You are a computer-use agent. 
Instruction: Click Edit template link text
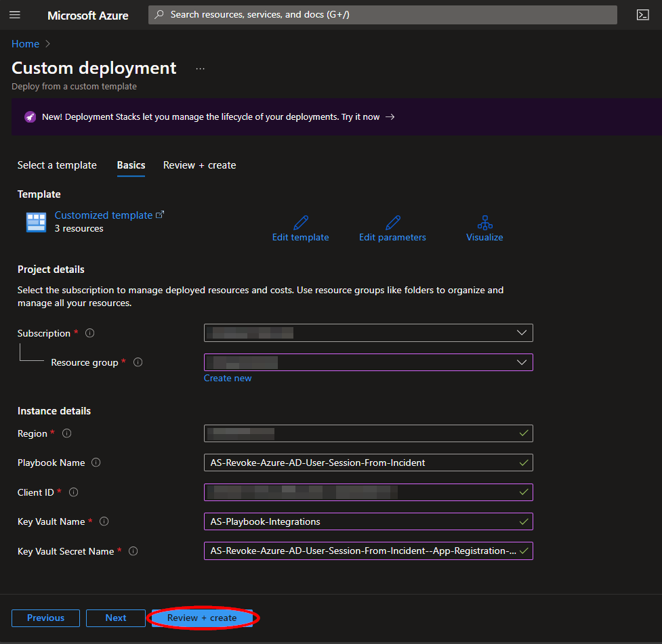tap(301, 238)
